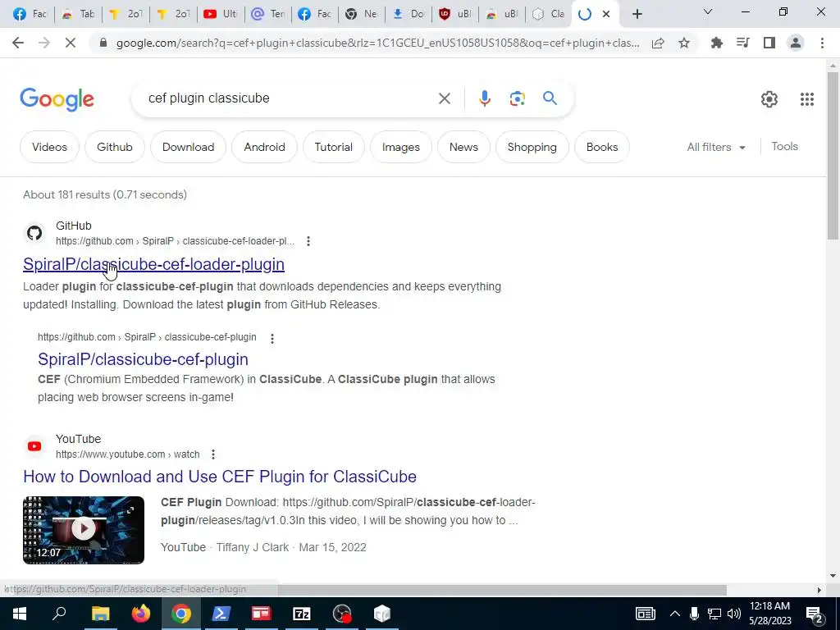Image resolution: width=840 pixels, height=630 pixels.
Task: Filter results by Shopping
Action: (532, 147)
